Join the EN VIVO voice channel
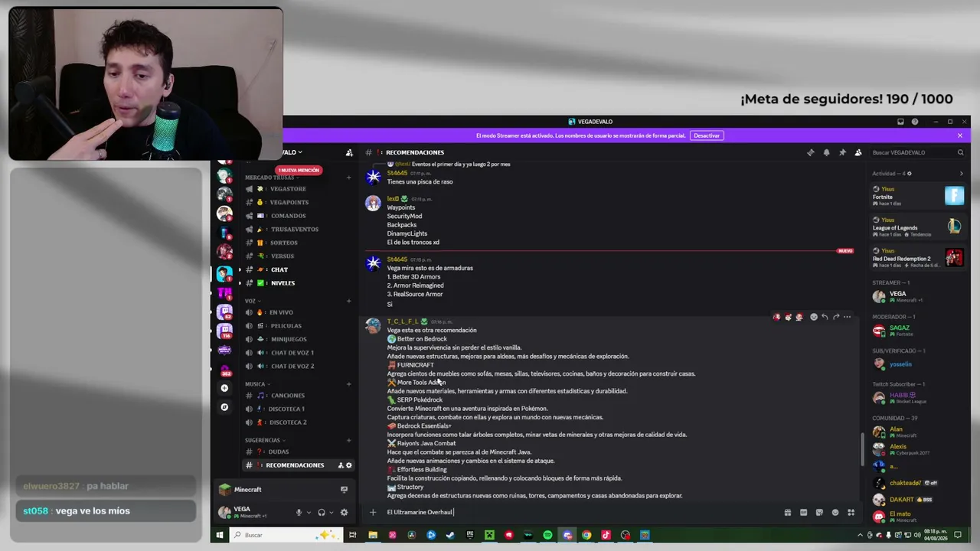 tap(297, 312)
